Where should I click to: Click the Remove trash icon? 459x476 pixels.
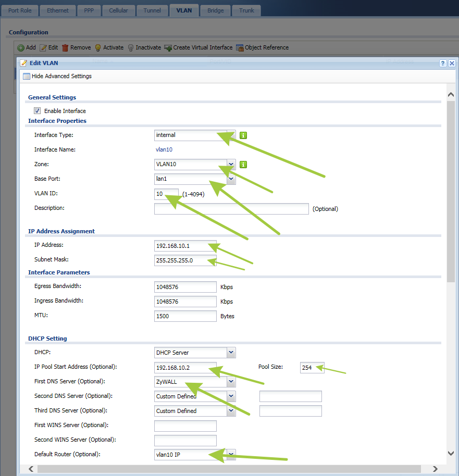coord(65,48)
